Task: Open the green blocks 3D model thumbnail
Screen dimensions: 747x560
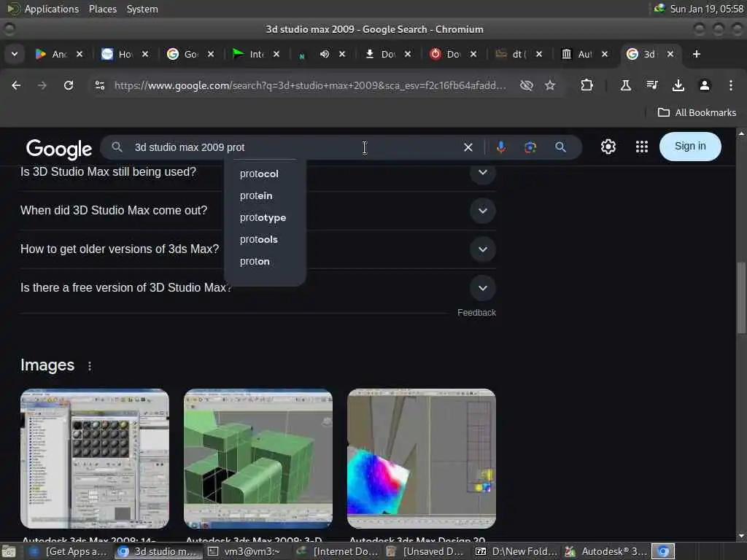Action: 258,459
